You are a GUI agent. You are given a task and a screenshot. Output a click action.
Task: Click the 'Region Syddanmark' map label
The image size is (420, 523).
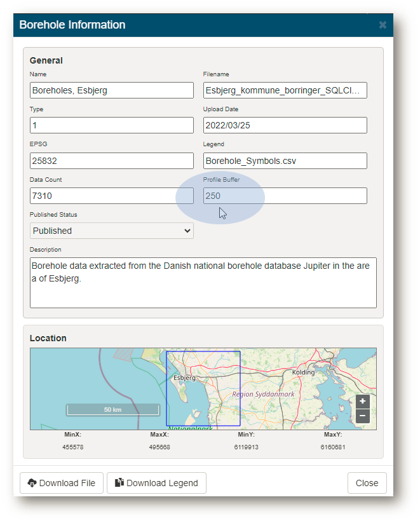(x=263, y=394)
